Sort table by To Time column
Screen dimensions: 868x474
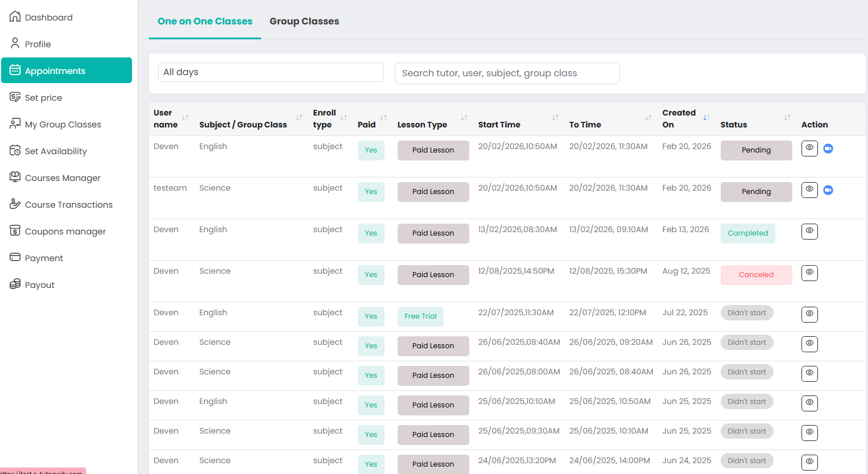click(x=648, y=118)
